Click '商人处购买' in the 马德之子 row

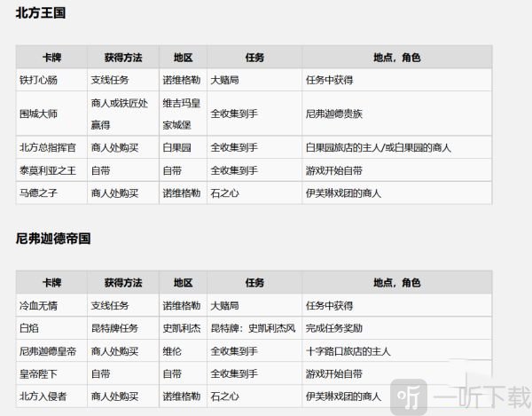tap(114, 193)
